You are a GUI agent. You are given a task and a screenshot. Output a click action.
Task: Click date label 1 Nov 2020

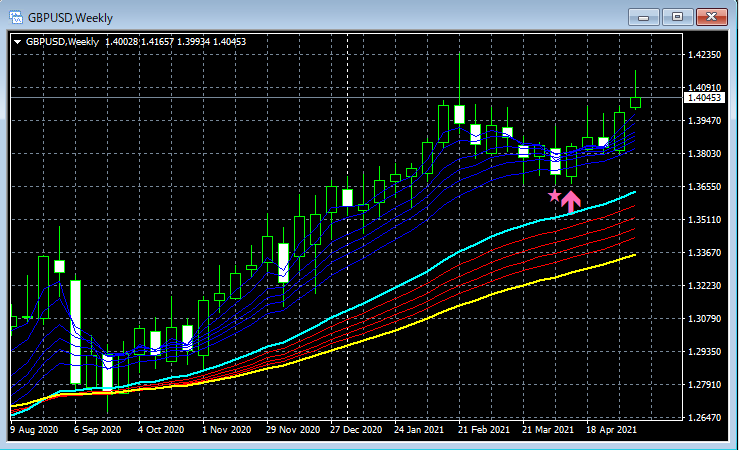tap(227, 430)
